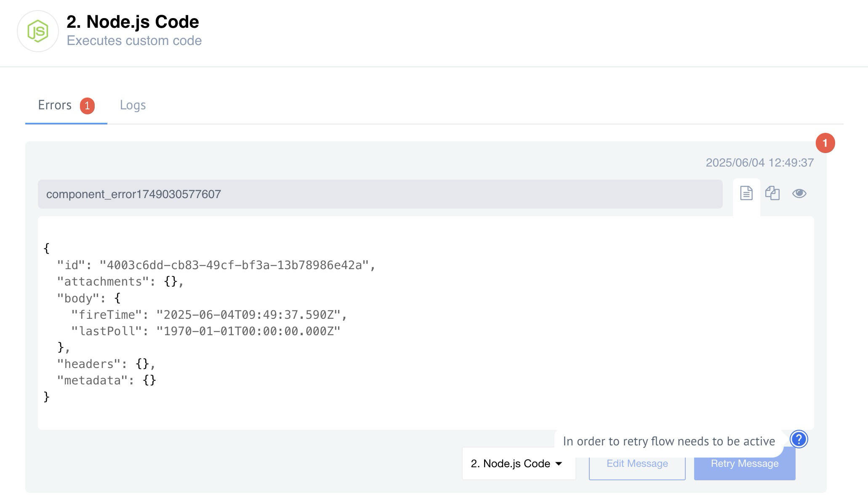Click the red error count badge on card
This screenshot has height=503, width=868.
coord(825,143)
